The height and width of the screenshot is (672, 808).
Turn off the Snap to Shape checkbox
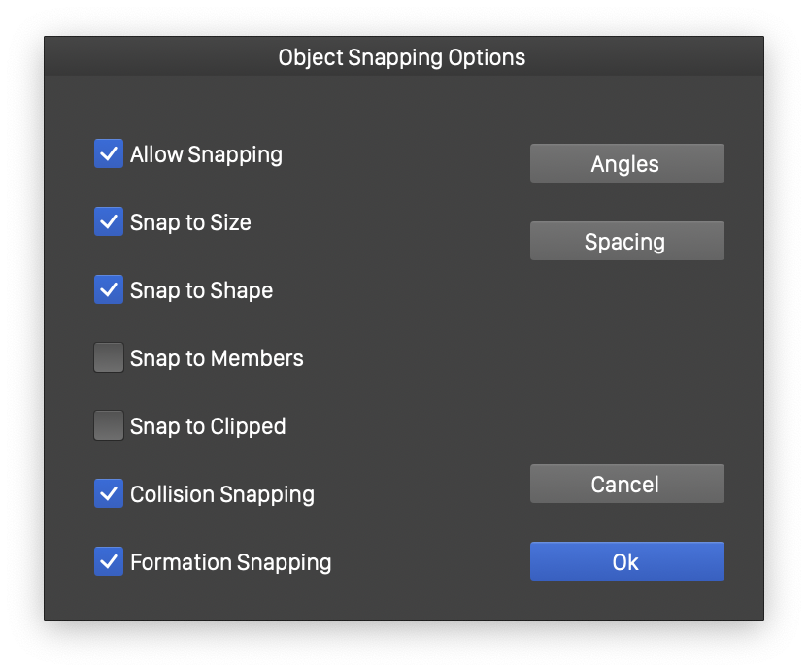coord(109,289)
